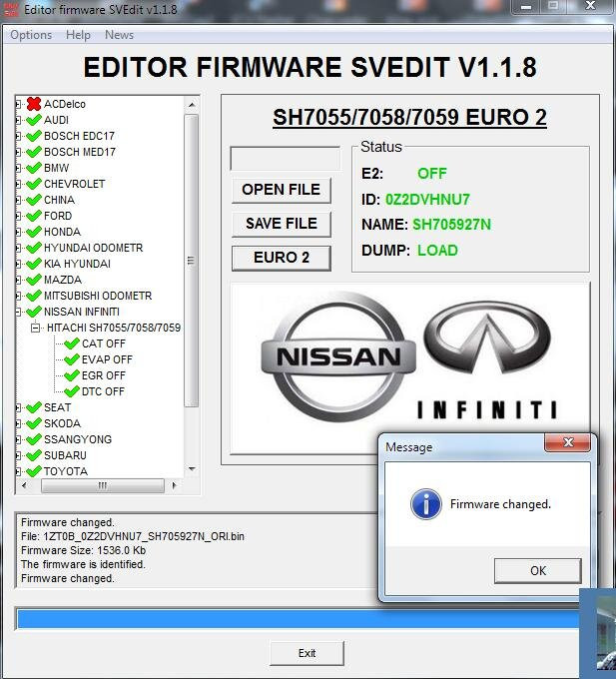The image size is (616, 679).
Task: Click the tree's horizontal scrollbar thumb
Action: [103, 485]
